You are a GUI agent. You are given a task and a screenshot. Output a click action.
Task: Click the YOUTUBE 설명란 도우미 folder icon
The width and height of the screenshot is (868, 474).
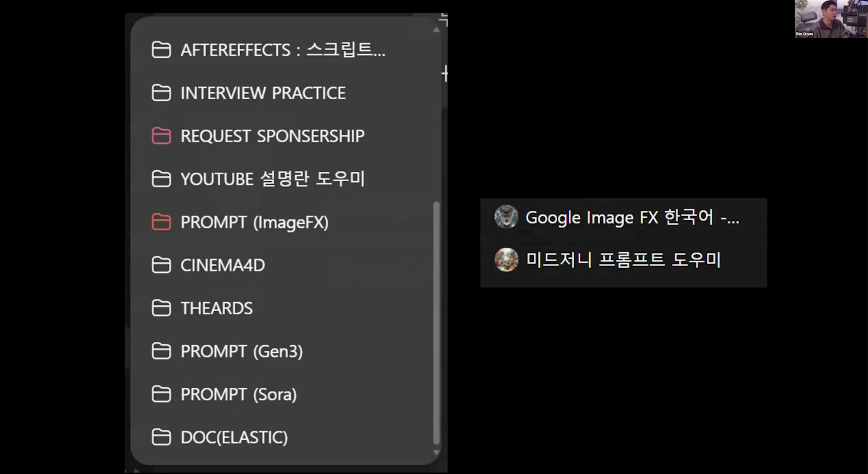[161, 179]
